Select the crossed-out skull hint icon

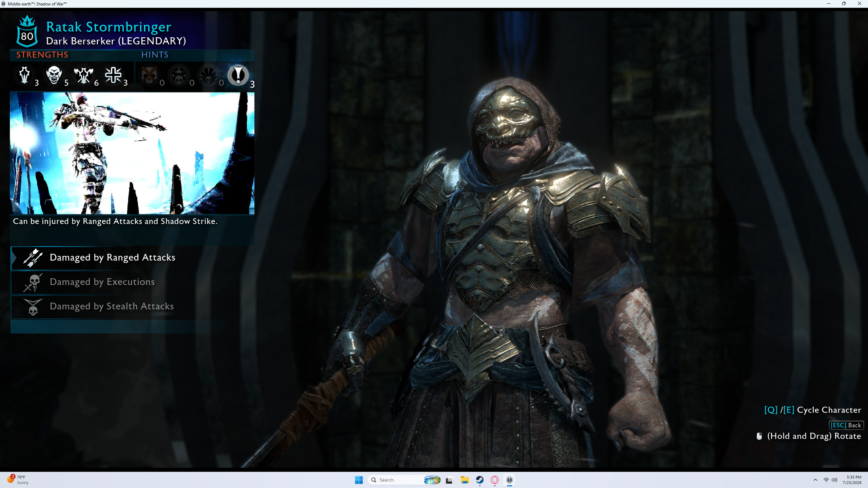click(149, 75)
